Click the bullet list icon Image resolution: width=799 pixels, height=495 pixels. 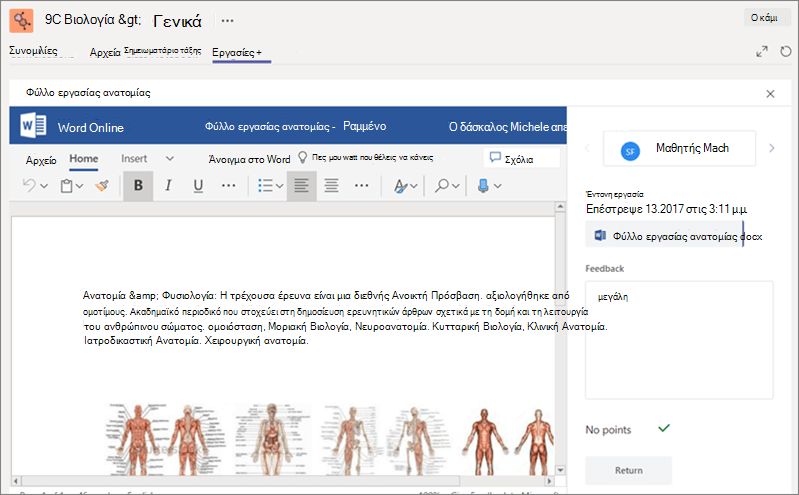pos(265,186)
